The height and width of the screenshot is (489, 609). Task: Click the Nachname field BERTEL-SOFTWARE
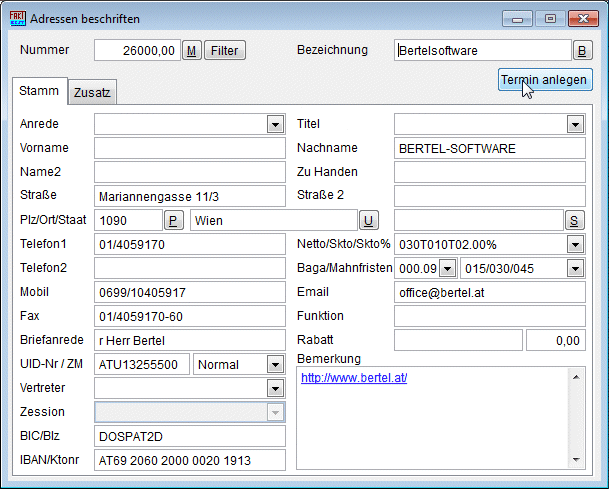click(490, 148)
